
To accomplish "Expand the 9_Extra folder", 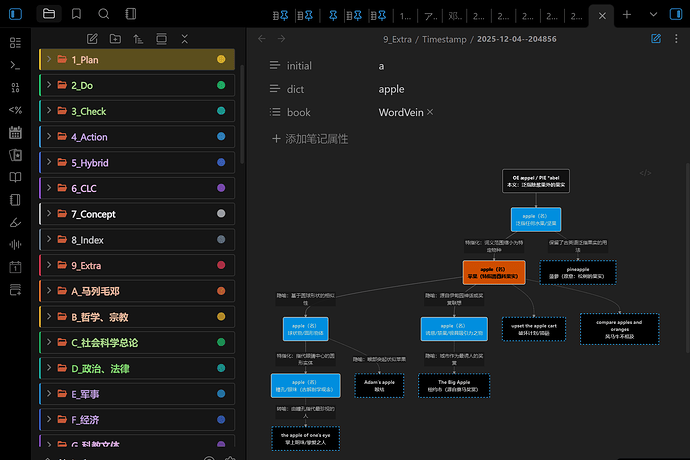I will pos(49,266).
